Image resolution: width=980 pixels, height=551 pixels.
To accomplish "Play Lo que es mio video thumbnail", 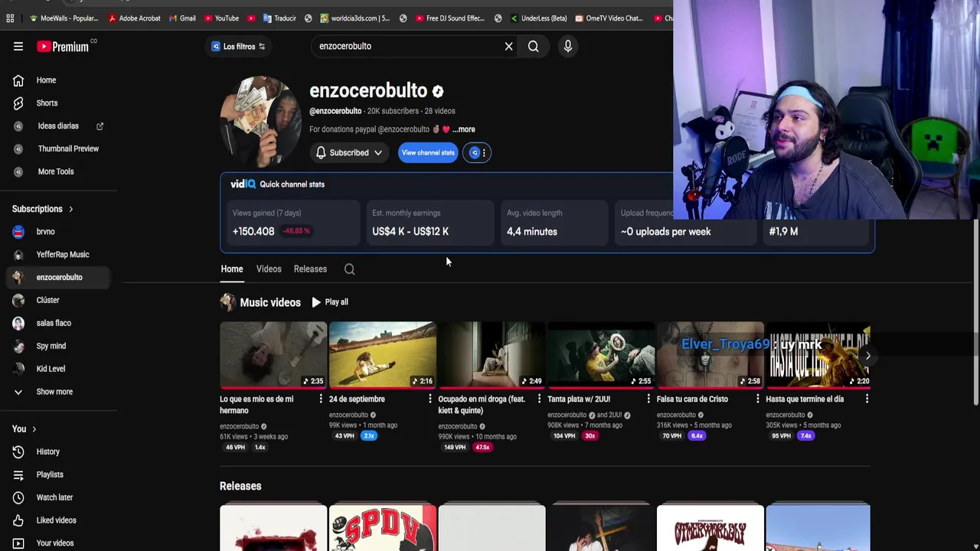I will tap(273, 355).
